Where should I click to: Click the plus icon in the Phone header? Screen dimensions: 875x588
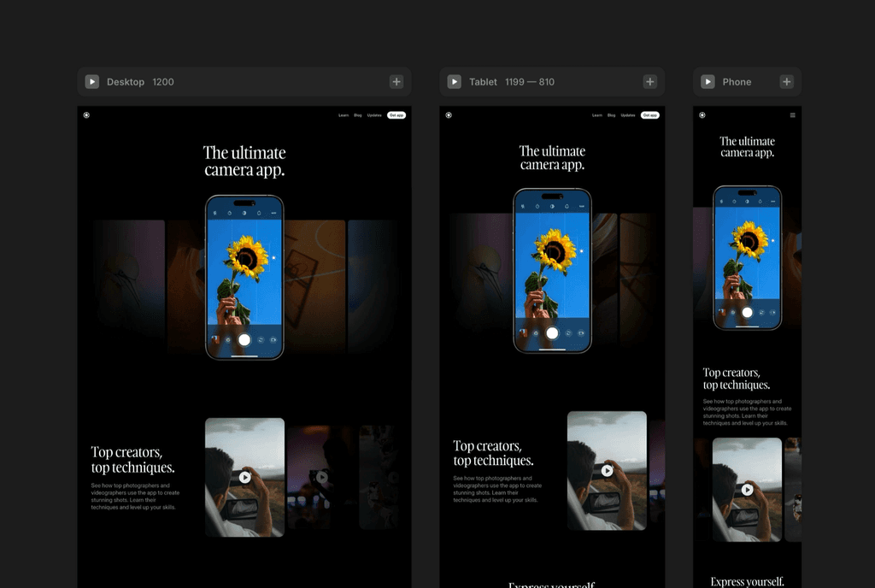tap(787, 82)
